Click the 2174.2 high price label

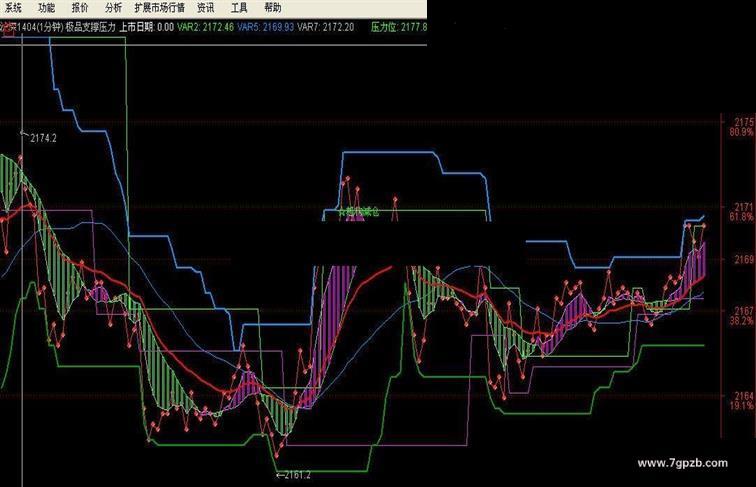43,138
